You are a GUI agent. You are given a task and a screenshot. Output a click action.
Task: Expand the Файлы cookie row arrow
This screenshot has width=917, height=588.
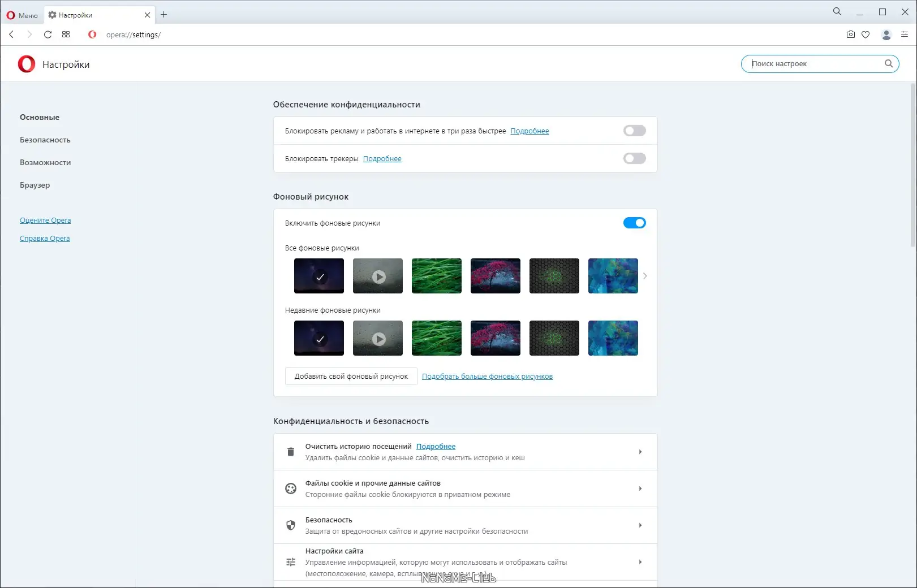click(640, 488)
